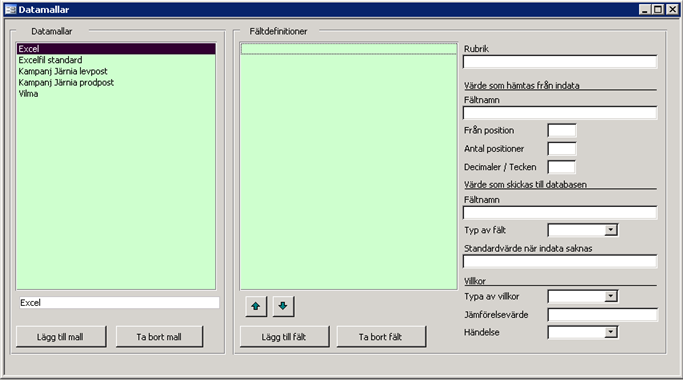Select the first empty row in Fältdefinitioner list
683x380 pixels.
pyautogui.click(x=348, y=49)
